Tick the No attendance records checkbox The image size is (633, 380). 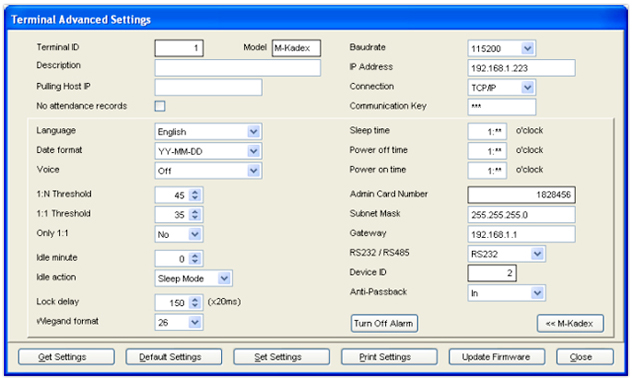coord(160,106)
